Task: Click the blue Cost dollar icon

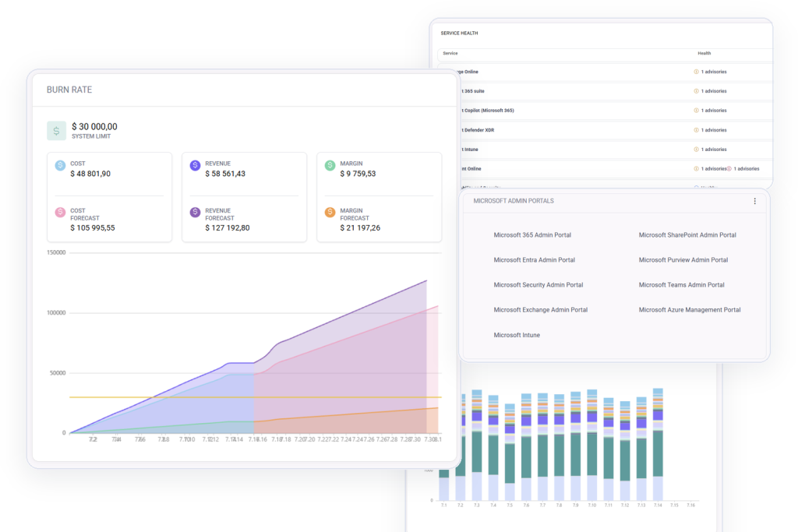Action: (60, 165)
